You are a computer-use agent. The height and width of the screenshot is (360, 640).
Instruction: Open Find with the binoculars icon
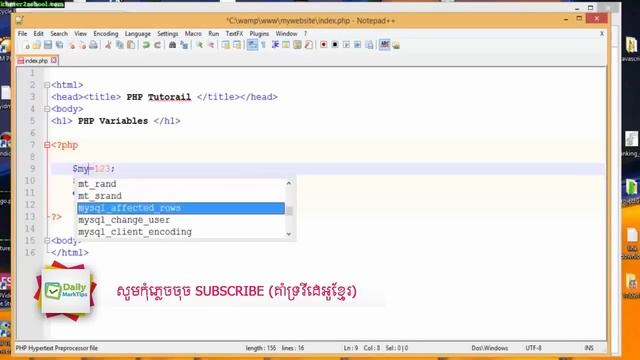(x=172, y=45)
